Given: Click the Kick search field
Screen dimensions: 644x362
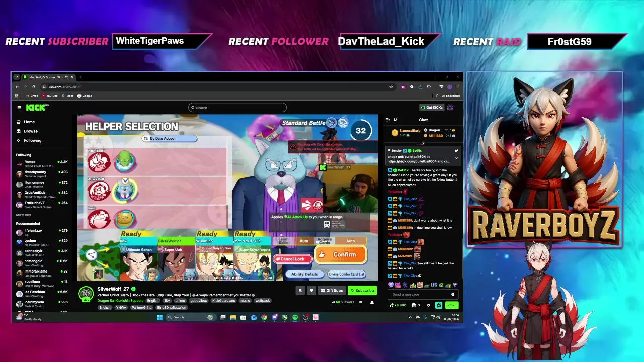Looking at the screenshot, I should [237, 108].
